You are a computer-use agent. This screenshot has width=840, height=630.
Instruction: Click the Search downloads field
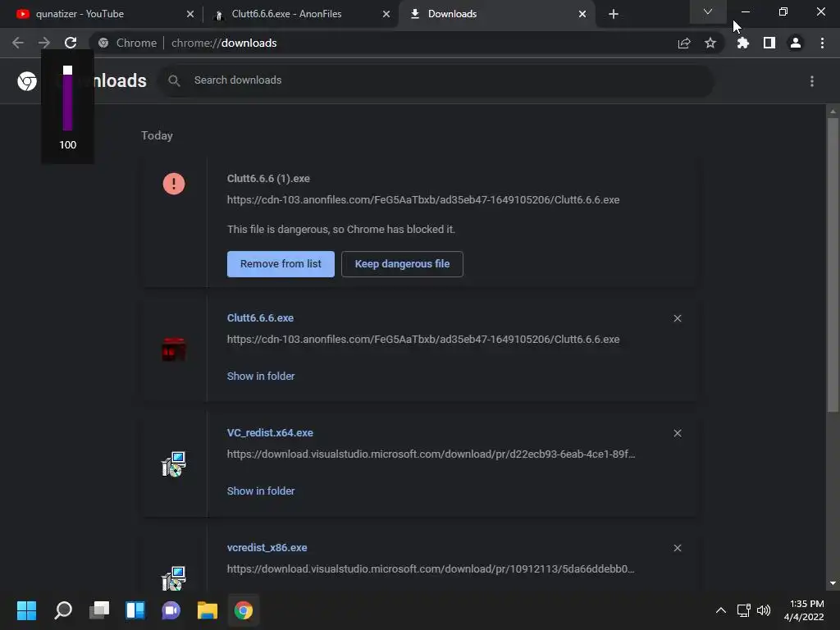[436, 80]
